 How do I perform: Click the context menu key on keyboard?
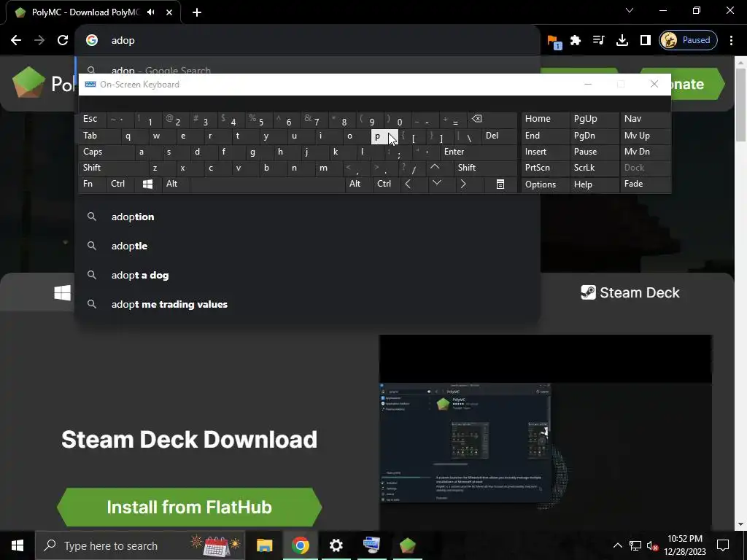pos(500,184)
